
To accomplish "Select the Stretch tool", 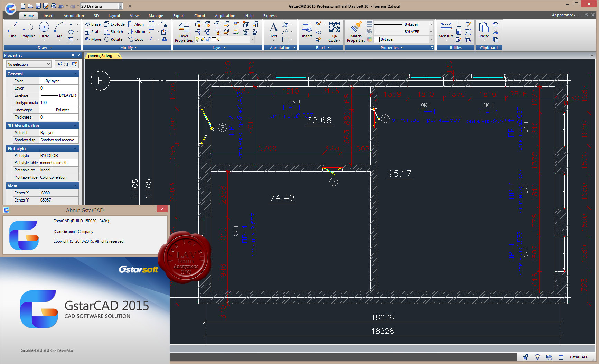I will point(114,32).
